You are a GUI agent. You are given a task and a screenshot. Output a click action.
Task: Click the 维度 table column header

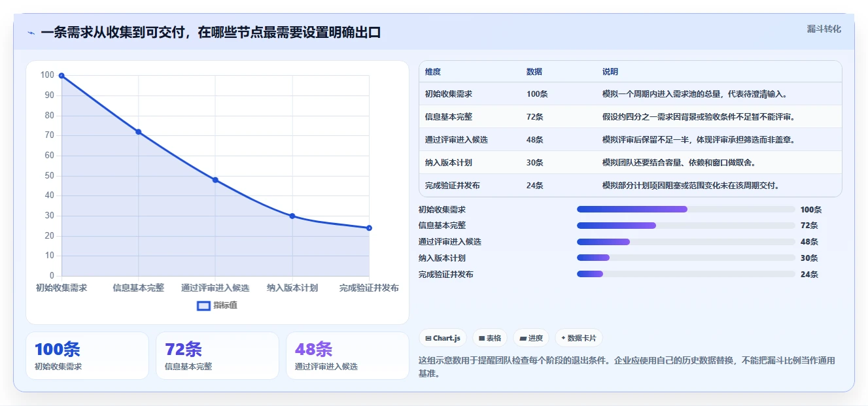tap(432, 72)
